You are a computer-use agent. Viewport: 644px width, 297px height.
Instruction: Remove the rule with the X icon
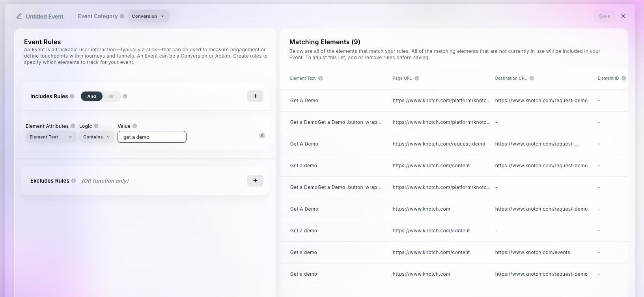pyautogui.click(x=262, y=135)
